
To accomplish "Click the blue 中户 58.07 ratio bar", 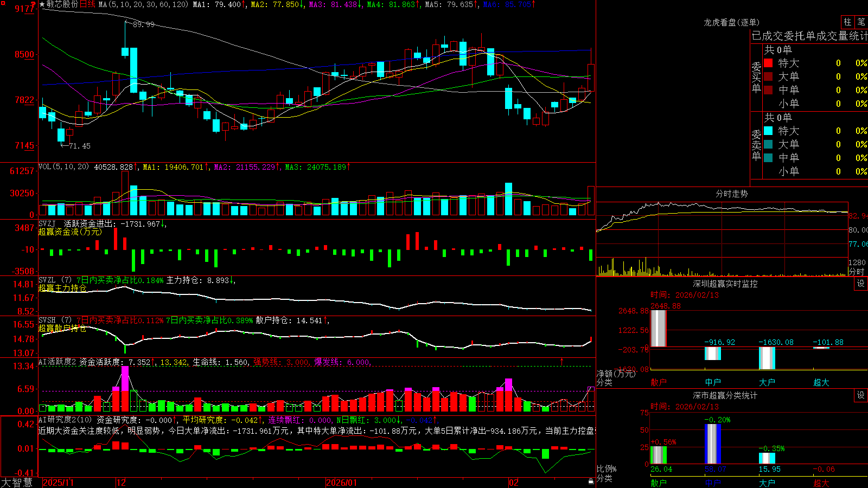I will (712, 444).
